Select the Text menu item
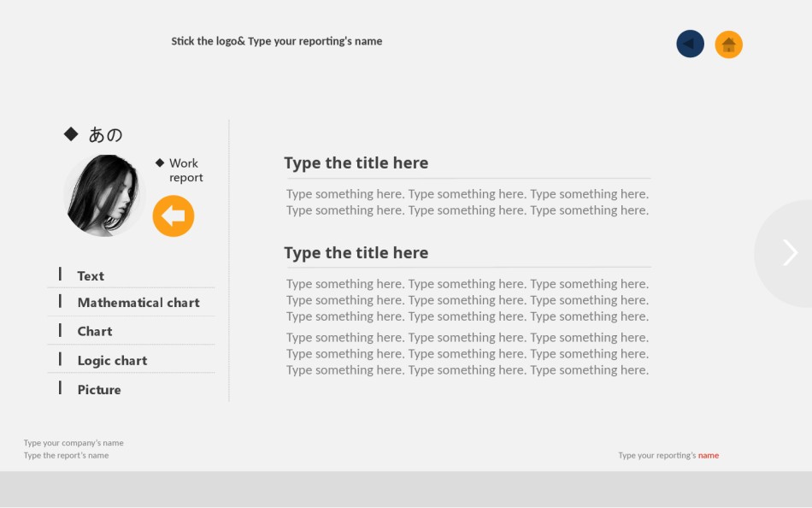The width and height of the screenshot is (812, 508). (x=91, y=275)
